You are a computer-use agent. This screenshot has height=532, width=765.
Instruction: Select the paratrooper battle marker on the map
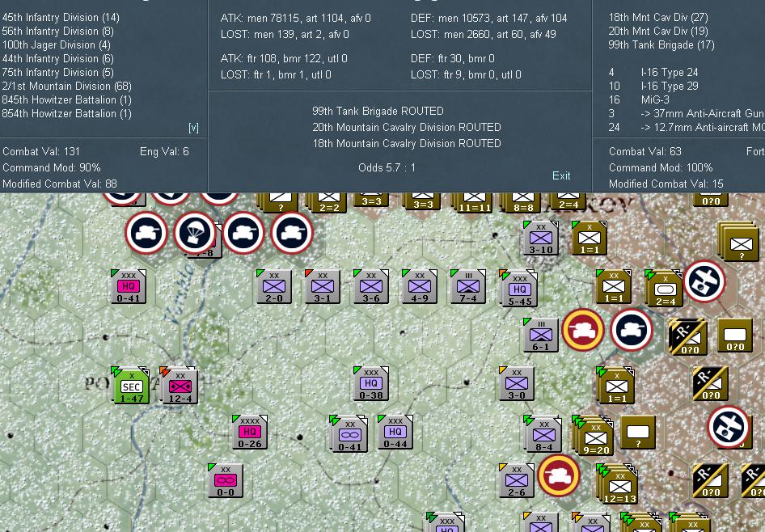[195, 233]
